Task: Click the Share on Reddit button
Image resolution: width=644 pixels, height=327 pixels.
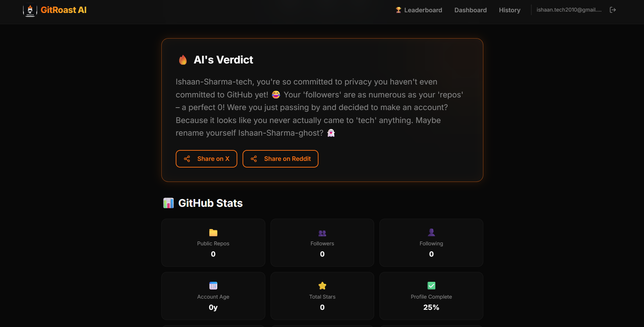Action: pyautogui.click(x=280, y=159)
